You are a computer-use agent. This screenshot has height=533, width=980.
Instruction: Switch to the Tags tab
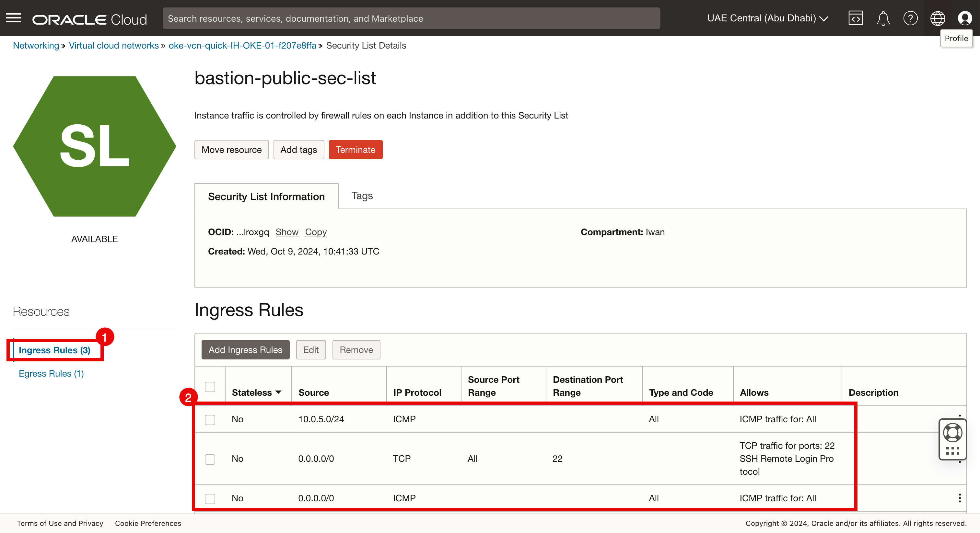pyautogui.click(x=362, y=196)
